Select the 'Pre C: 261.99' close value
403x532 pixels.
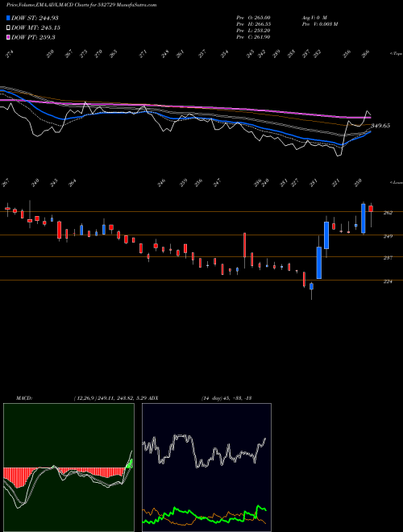tap(253, 36)
